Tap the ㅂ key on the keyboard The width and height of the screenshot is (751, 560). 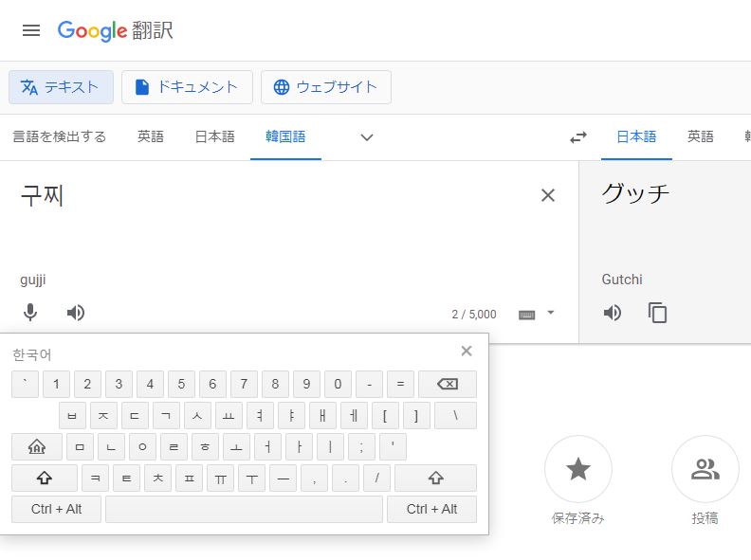[x=72, y=415]
